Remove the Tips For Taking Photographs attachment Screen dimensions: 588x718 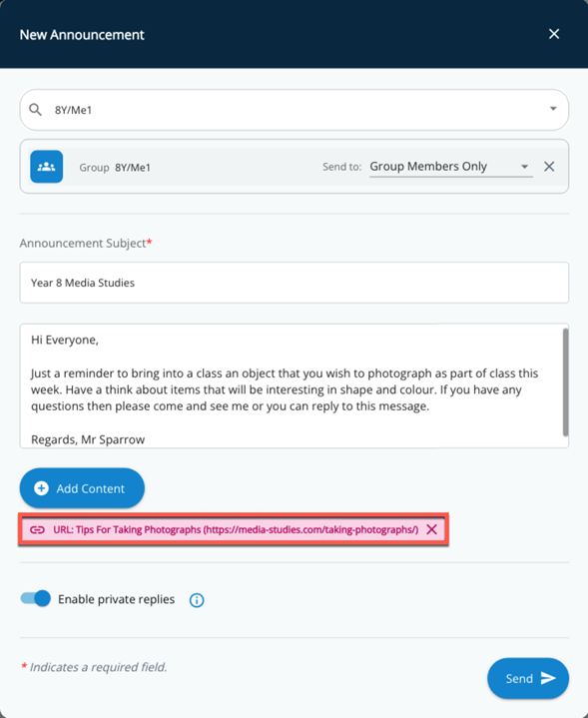click(431, 530)
